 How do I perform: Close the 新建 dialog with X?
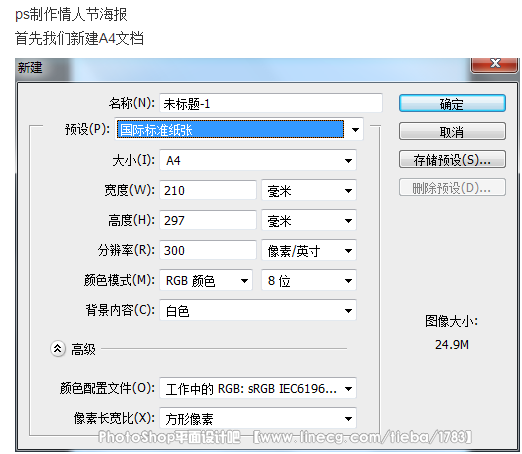tap(495, 64)
